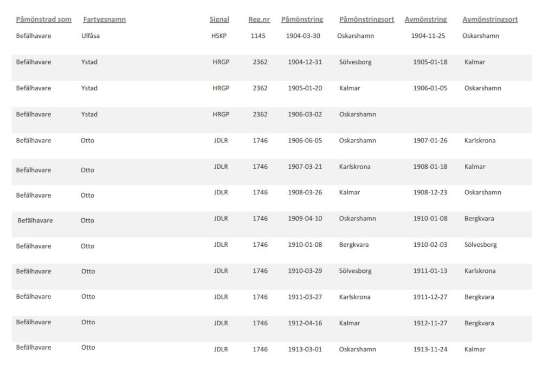Click the Avmönstringsort column header

click(x=490, y=19)
